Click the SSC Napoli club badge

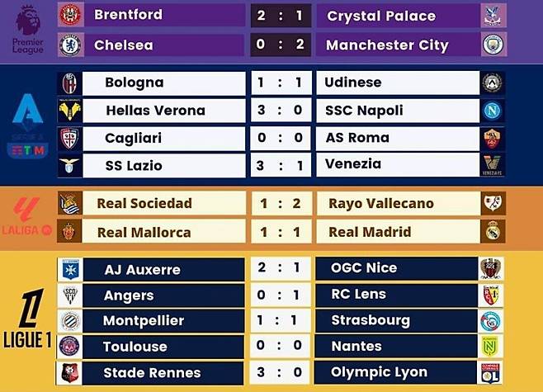click(x=493, y=111)
